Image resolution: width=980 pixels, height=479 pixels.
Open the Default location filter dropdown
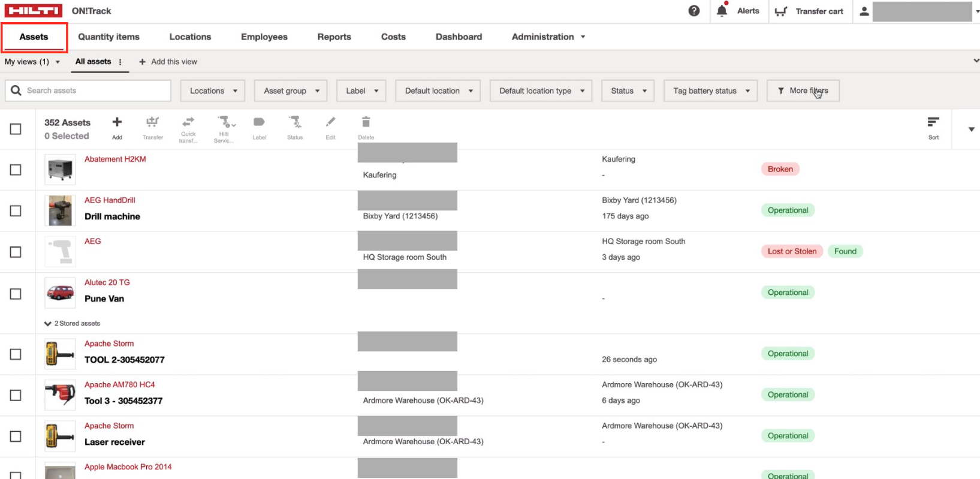point(438,91)
